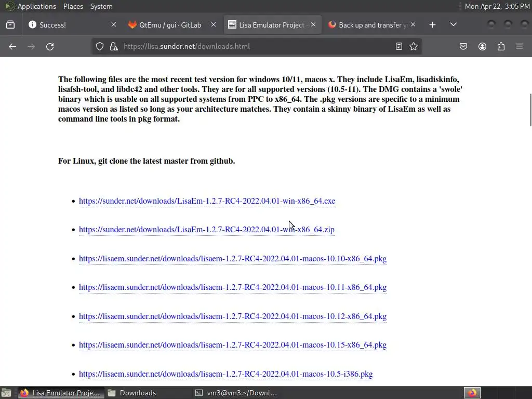Switch to Lisa Emulator Project taskbar window

coord(60,393)
